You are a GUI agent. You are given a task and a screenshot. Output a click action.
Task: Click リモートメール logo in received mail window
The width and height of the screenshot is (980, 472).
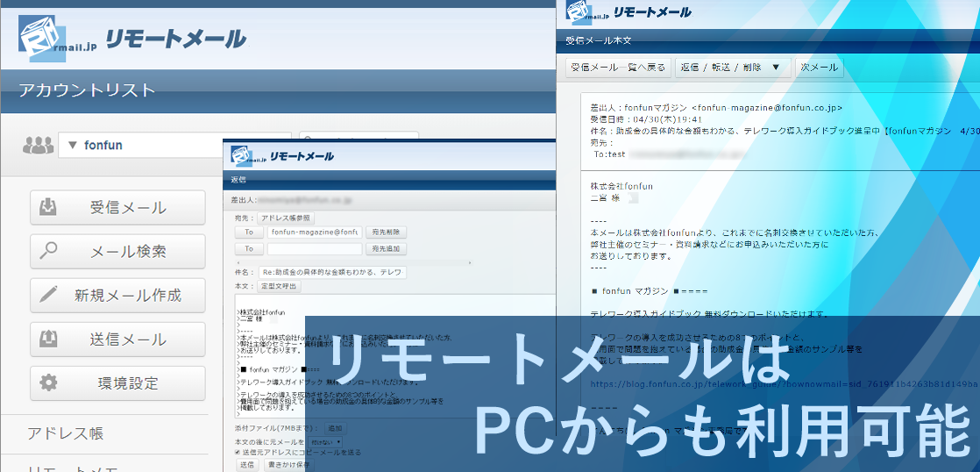point(628,12)
